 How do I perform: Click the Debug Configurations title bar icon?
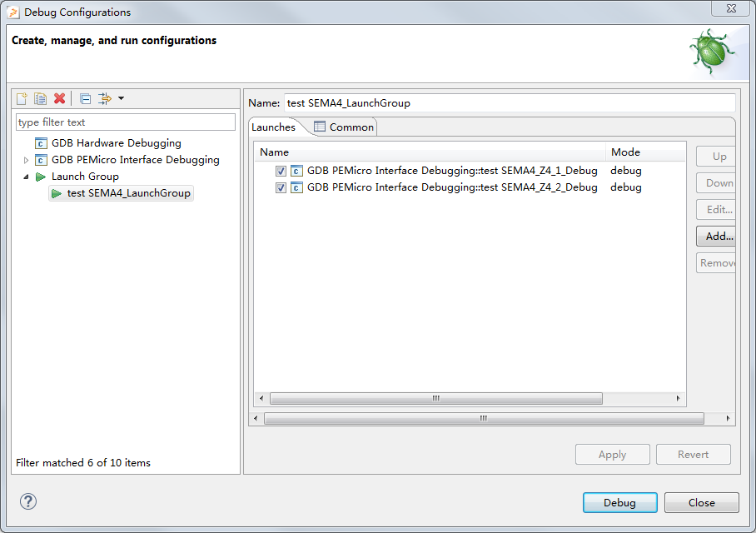(x=13, y=12)
